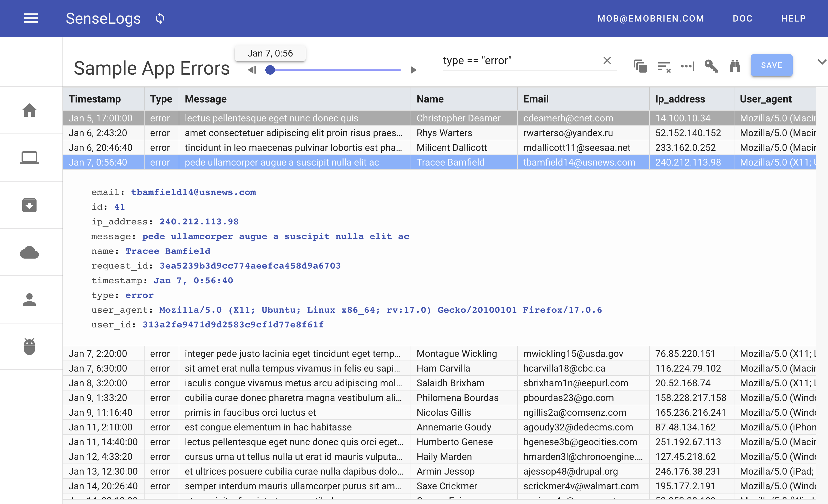Open the archive download sidebar icon
The width and height of the screenshot is (828, 504).
click(x=29, y=205)
